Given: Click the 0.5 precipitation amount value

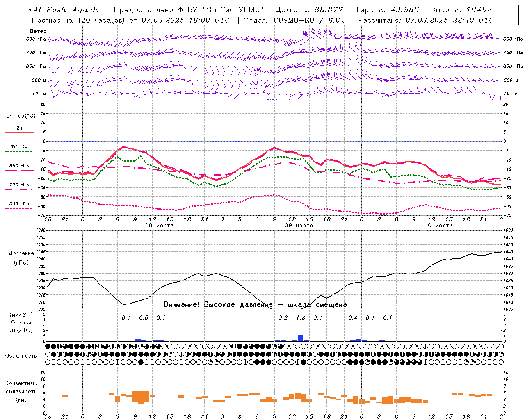Looking at the screenshot, I should (x=144, y=317).
